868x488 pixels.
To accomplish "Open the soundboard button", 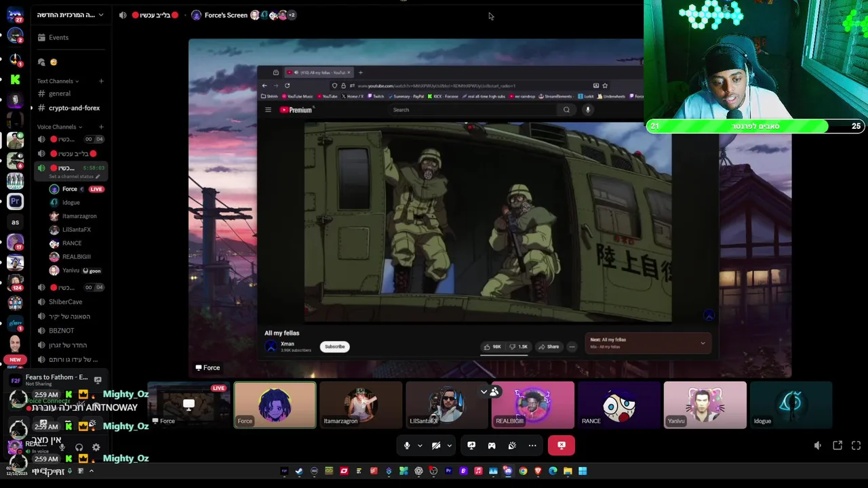I will pos(512,445).
